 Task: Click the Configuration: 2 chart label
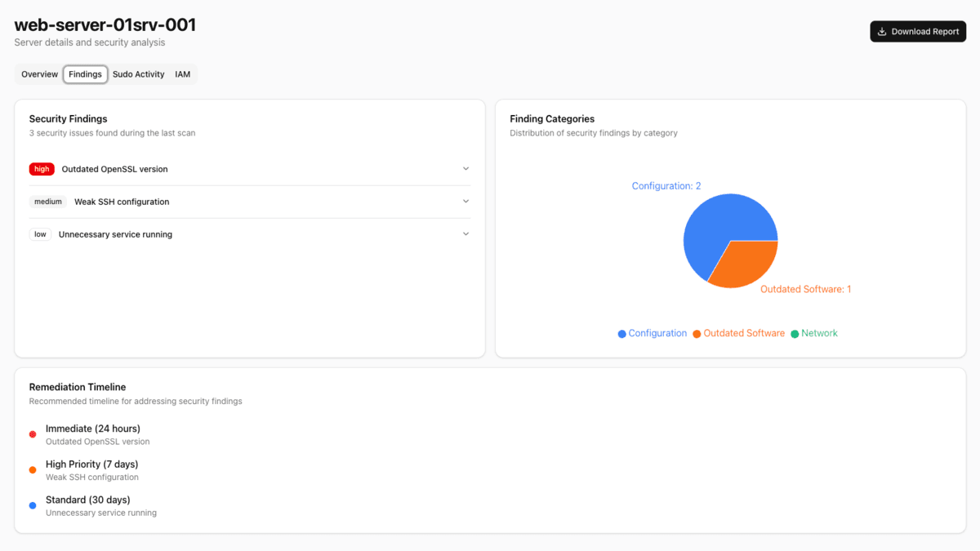point(666,185)
